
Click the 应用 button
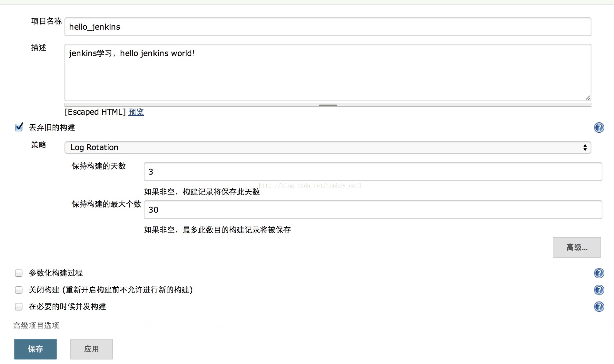92,349
